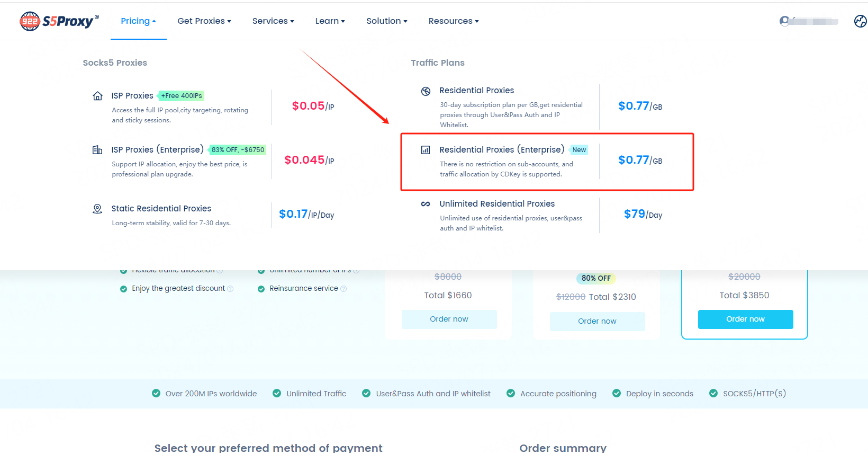The image size is (868, 453).
Task: Click the user account avatar icon
Action: 784,21
